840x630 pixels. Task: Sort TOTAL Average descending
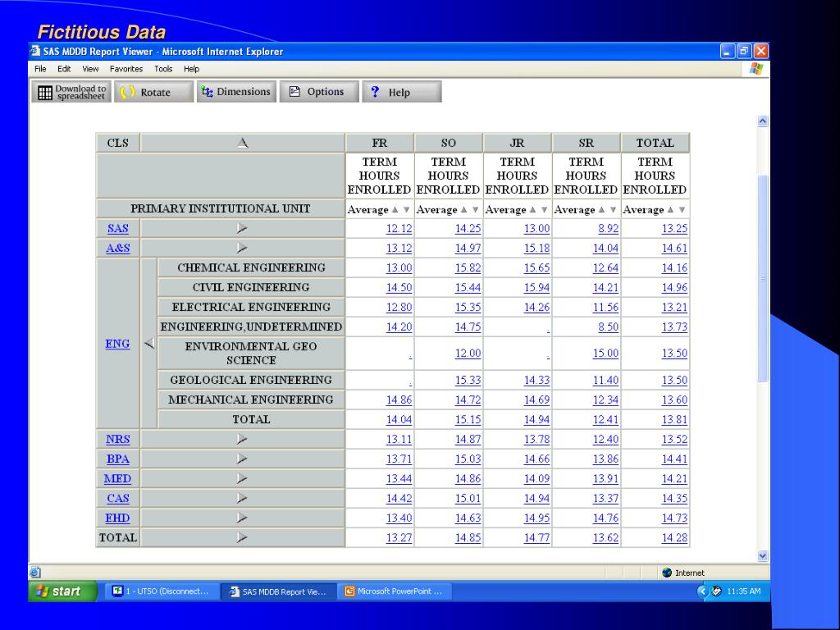tap(682, 210)
